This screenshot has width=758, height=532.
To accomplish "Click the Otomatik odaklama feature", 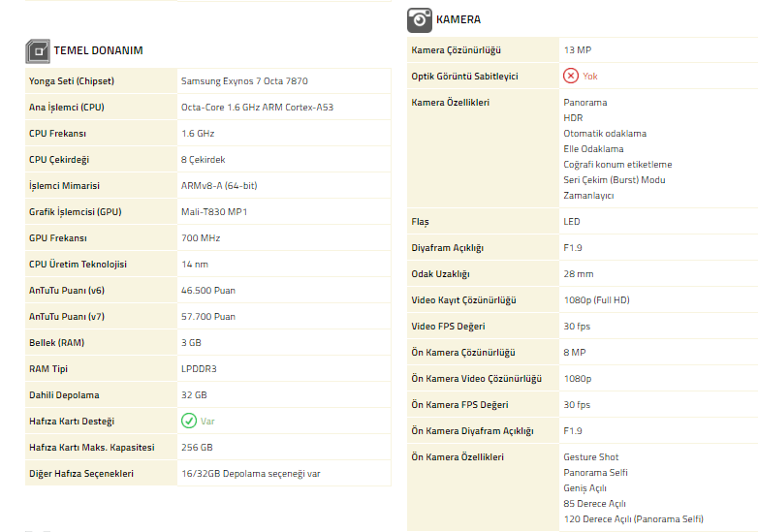I will click(605, 133).
